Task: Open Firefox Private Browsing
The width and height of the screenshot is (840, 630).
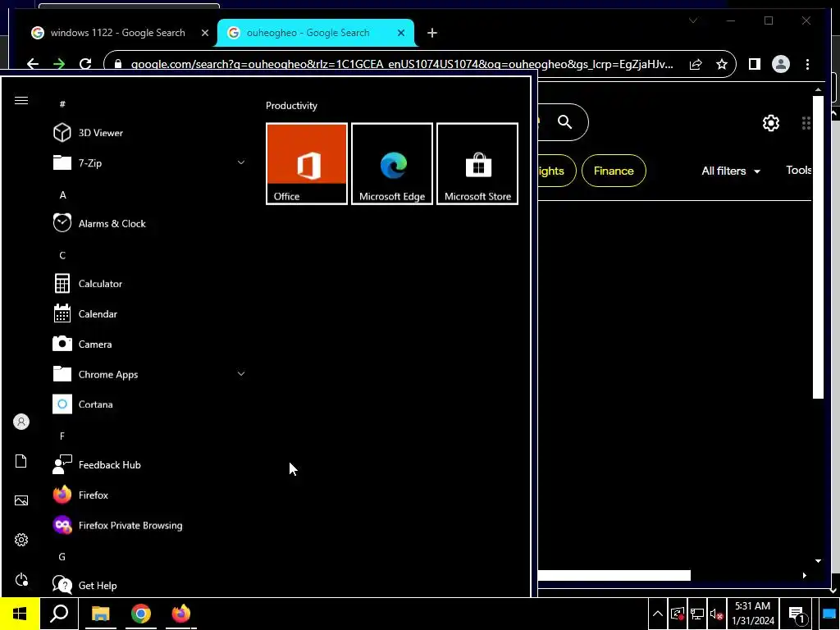Action: click(x=149, y=525)
